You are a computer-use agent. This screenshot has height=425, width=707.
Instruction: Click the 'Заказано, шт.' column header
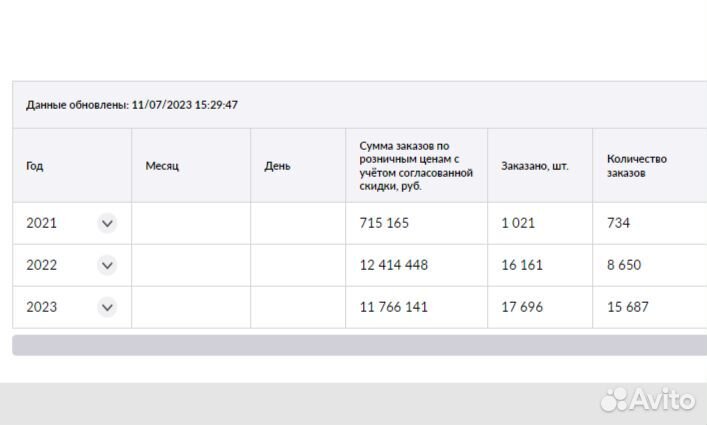[535, 166]
